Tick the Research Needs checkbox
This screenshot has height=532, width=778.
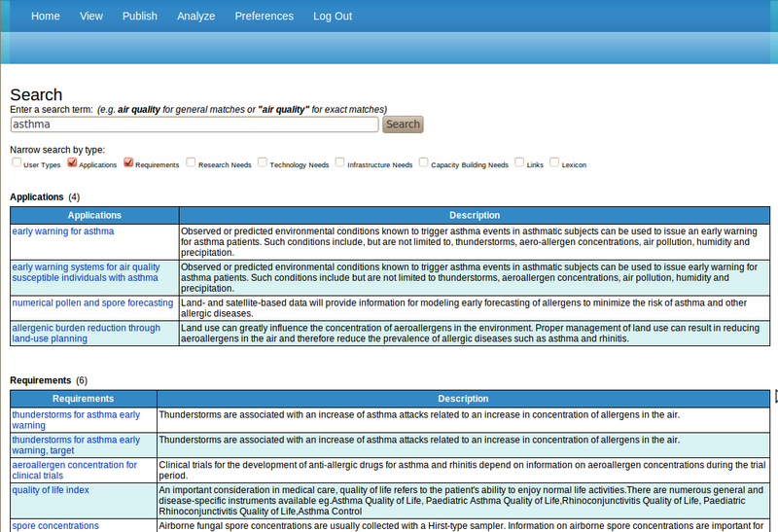tap(192, 163)
